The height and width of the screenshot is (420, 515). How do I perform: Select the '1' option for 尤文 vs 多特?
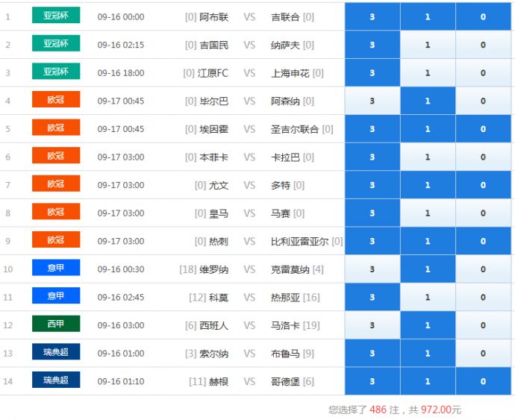click(x=428, y=185)
